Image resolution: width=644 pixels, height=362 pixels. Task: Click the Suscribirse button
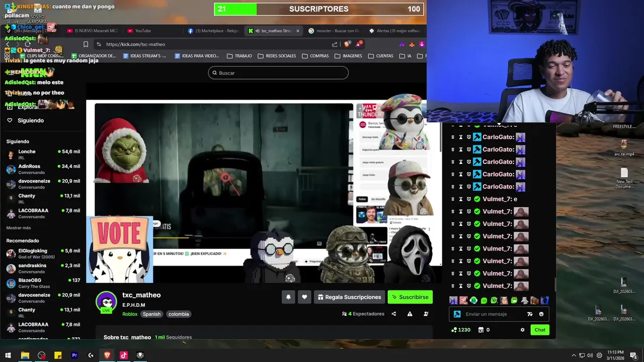(410, 297)
